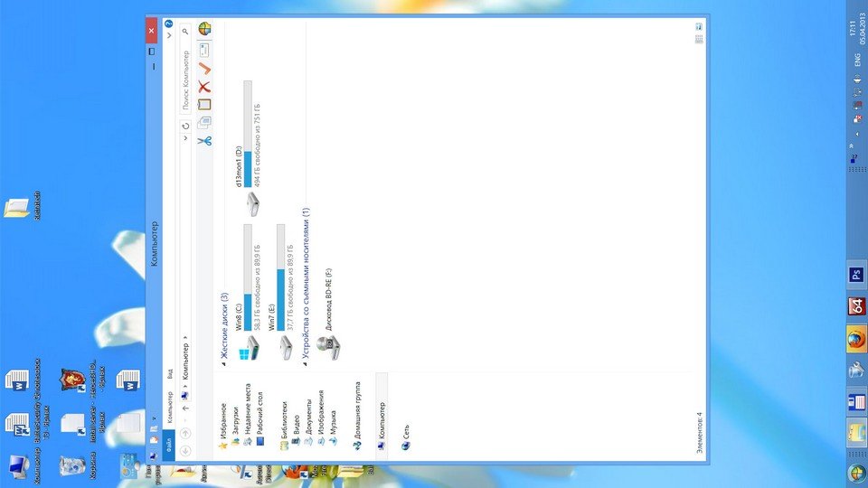Launch Photoshop from the taskbar
868x488 pixels.
[855, 275]
